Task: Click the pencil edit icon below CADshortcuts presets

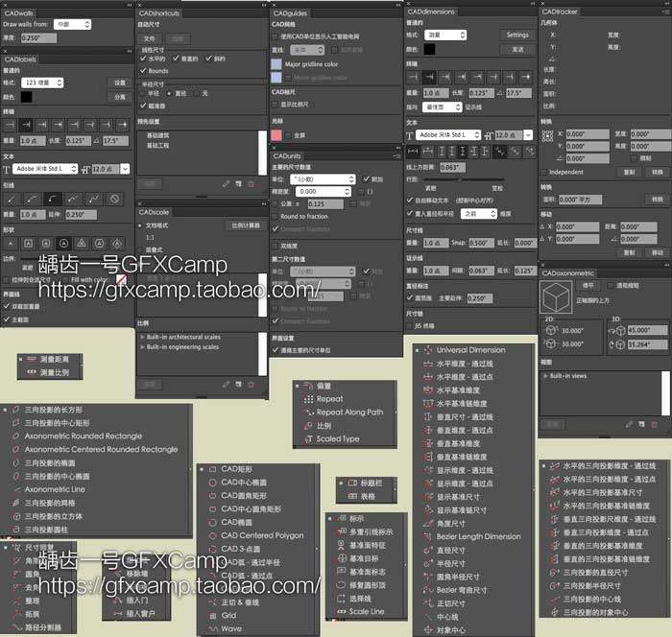Action: [x=227, y=184]
